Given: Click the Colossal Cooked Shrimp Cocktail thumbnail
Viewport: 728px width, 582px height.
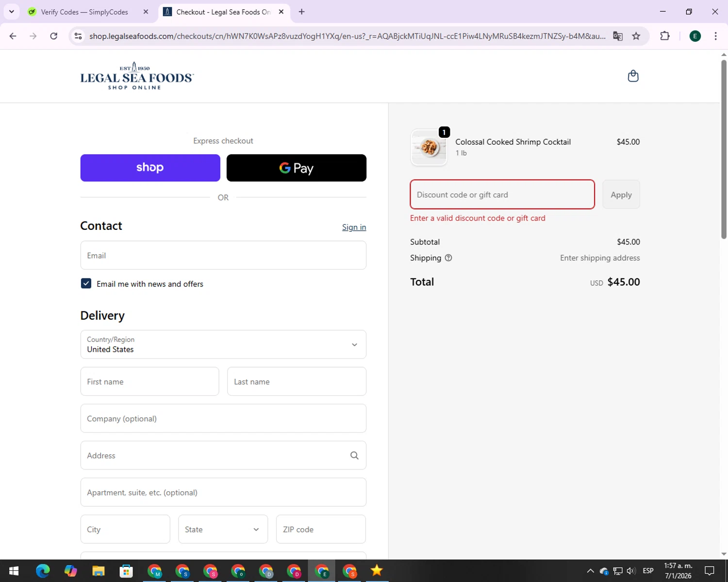Looking at the screenshot, I should 429,147.
